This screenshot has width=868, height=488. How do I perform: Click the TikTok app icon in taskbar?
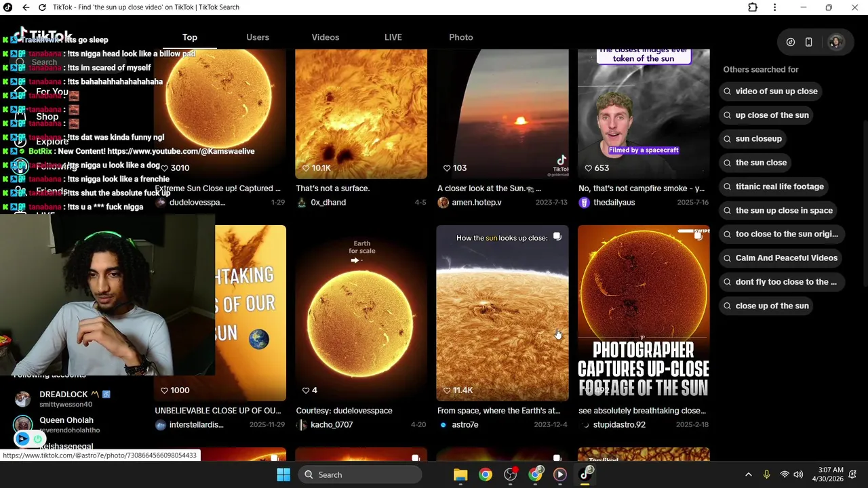coord(585,474)
